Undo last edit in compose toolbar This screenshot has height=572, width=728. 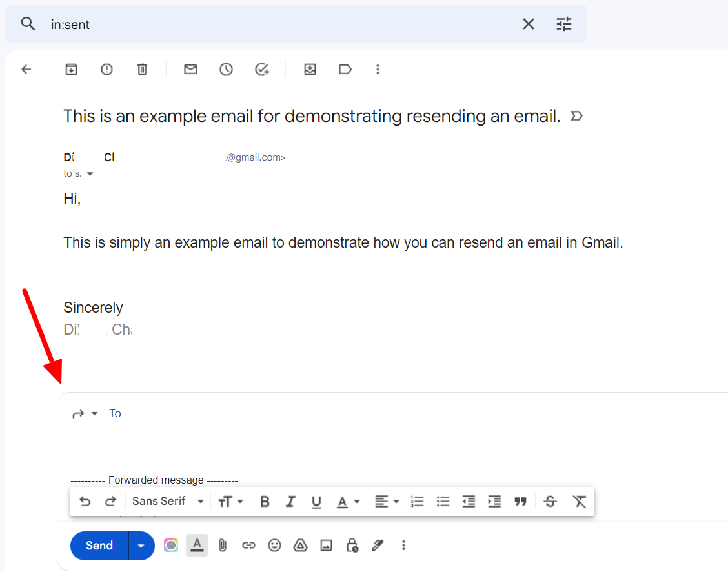[85, 502]
